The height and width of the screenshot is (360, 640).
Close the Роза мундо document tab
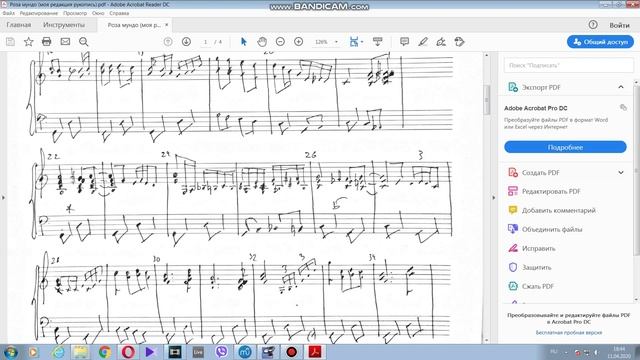coord(167,25)
